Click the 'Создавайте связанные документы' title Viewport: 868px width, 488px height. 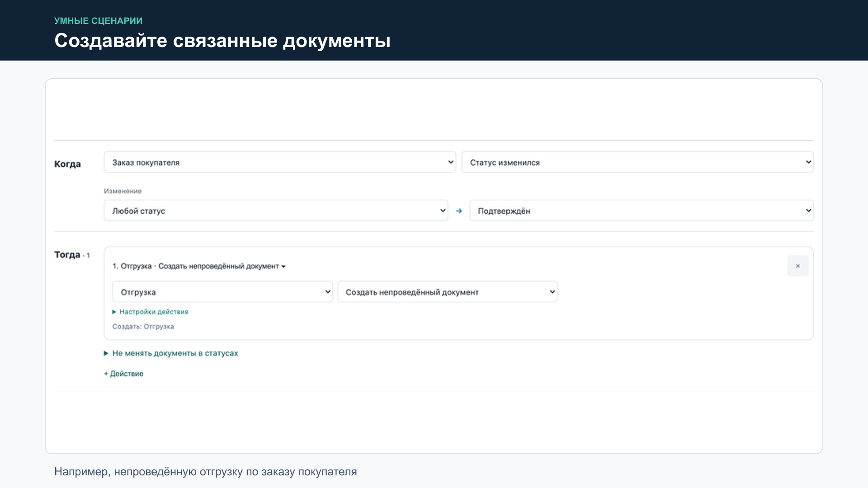(222, 41)
